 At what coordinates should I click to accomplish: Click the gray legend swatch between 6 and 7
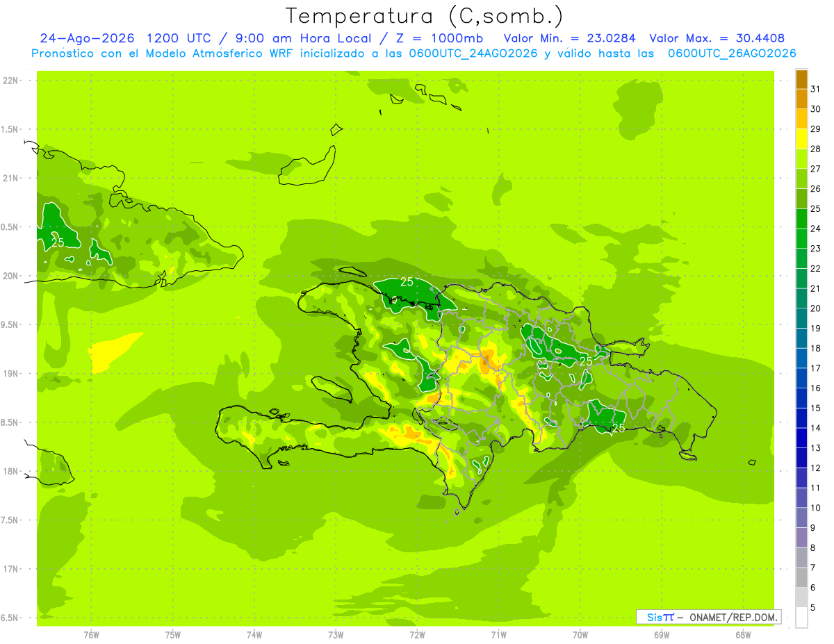801,578
